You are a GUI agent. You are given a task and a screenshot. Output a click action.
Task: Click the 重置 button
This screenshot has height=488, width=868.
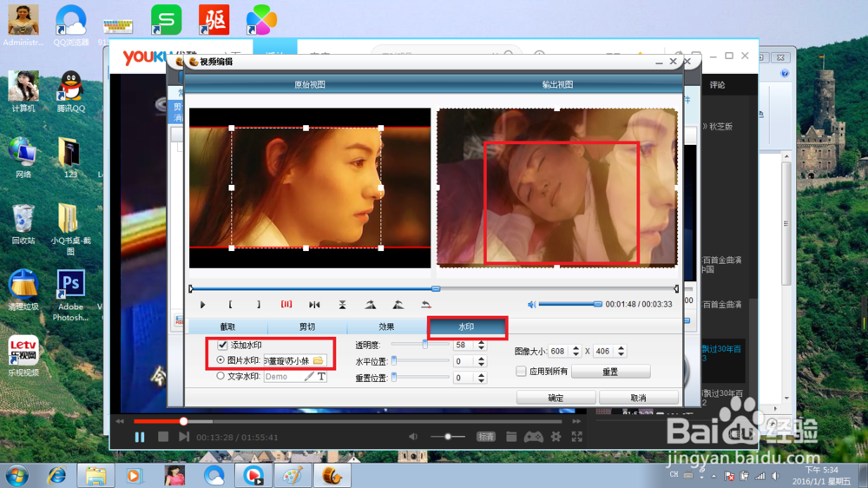[610, 372]
